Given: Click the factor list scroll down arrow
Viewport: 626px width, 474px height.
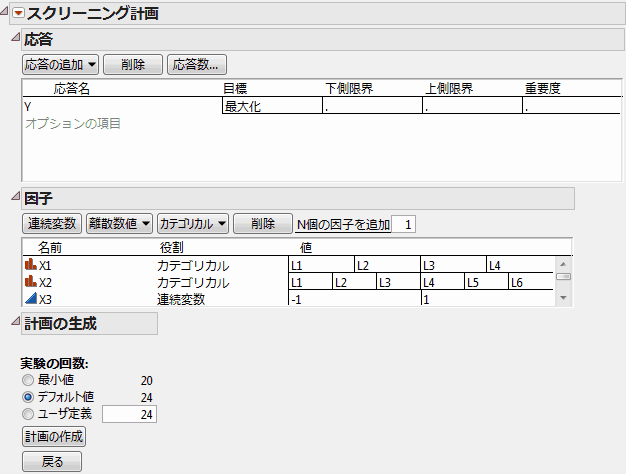Looking at the screenshot, I should click(563, 297).
